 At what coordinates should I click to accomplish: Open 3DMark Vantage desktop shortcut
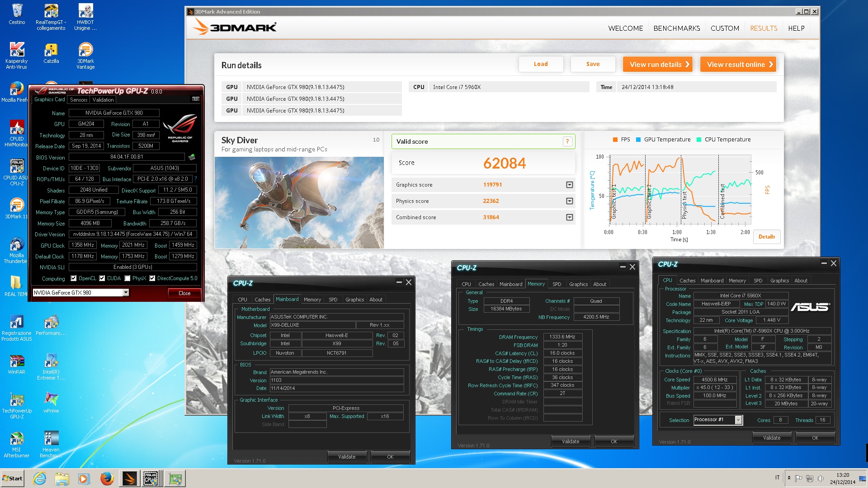coord(85,56)
